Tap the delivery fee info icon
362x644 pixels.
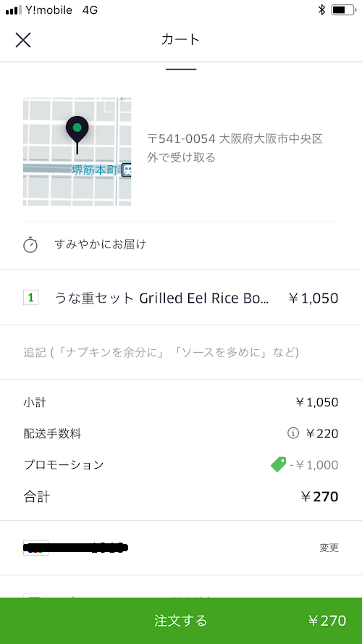pyautogui.click(x=292, y=433)
